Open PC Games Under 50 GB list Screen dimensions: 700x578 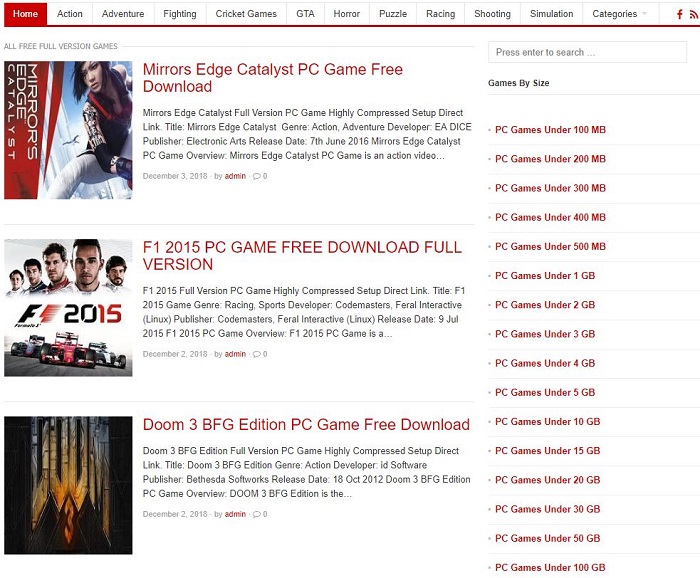click(548, 538)
